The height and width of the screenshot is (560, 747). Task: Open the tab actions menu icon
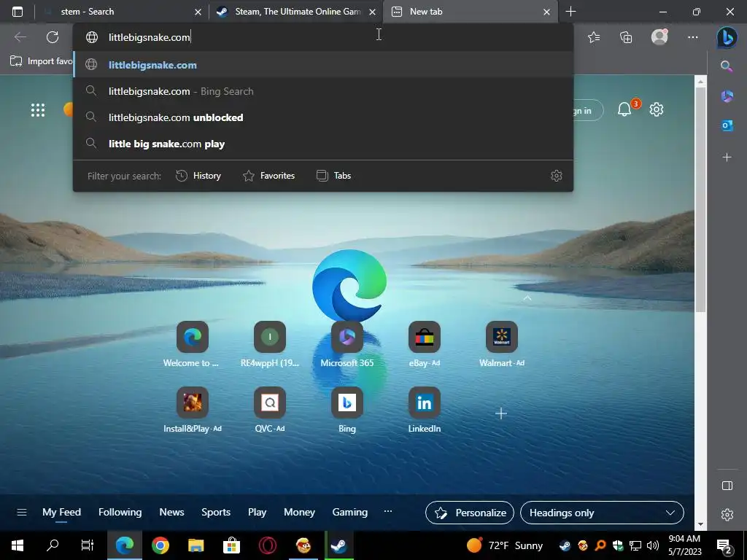tap(18, 12)
